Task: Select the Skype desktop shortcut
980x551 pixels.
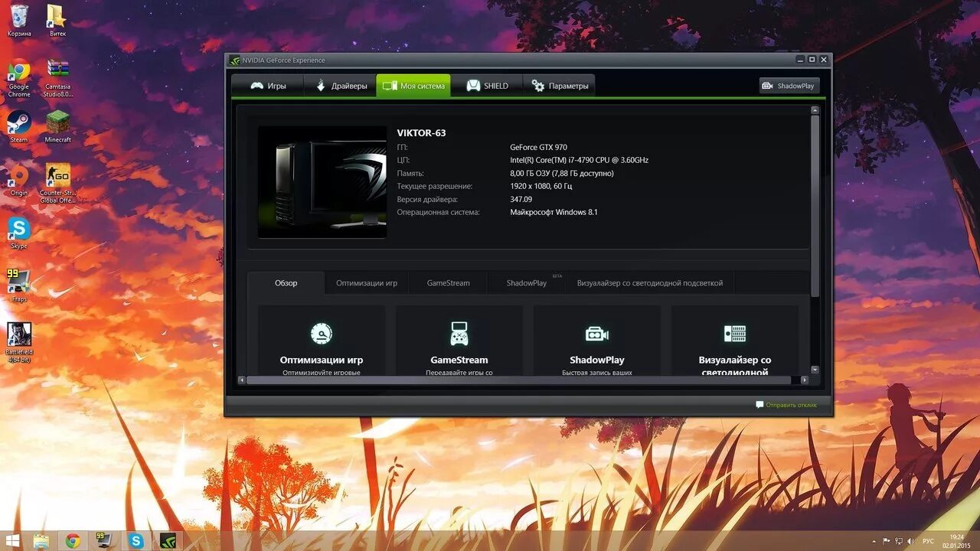Action: [19, 233]
